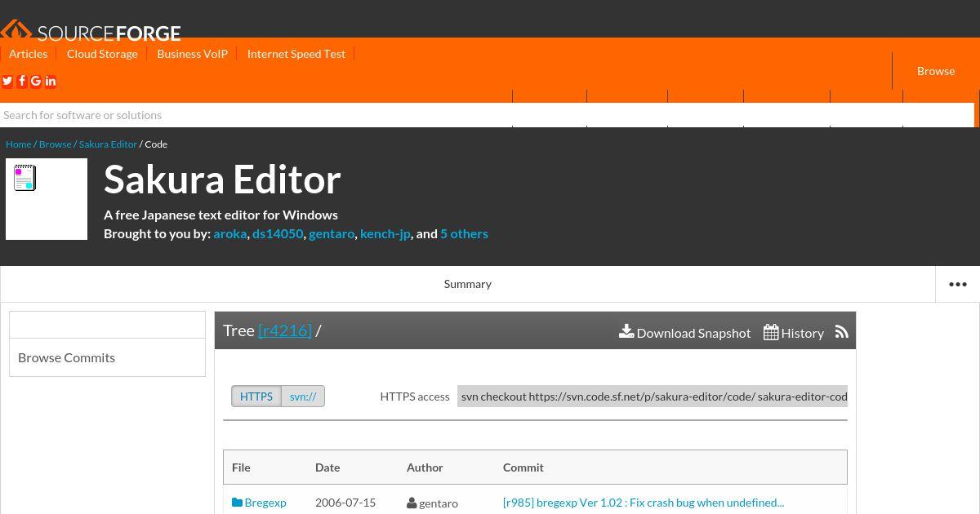980x514 pixels.
Task: Open the three-dots more menu
Action: [958, 284]
